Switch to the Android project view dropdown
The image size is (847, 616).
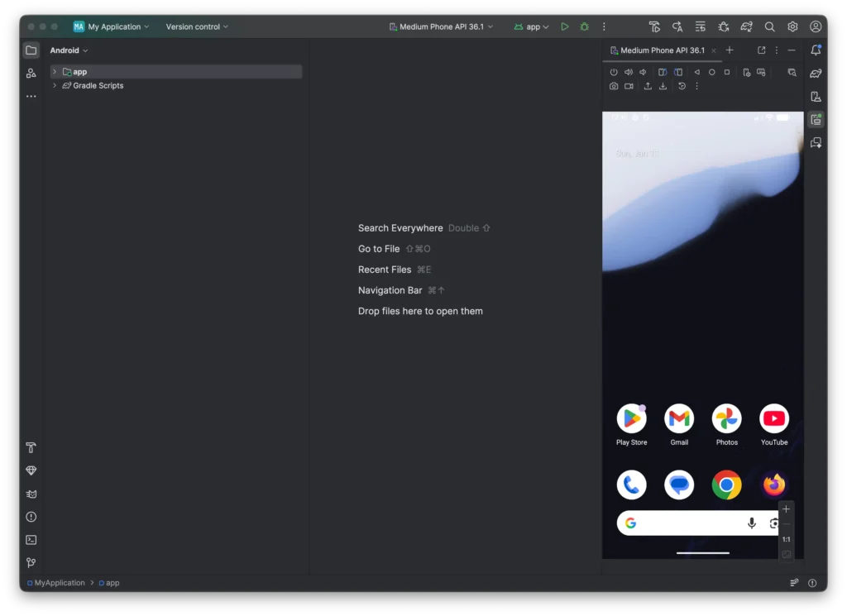click(x=69, y=50)
